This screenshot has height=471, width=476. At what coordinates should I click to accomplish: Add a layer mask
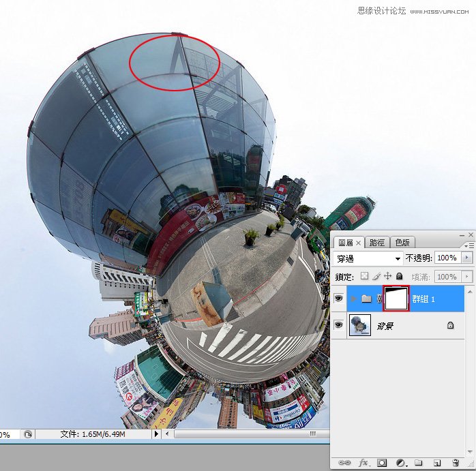pyautogui.click(x=382, y=463)
